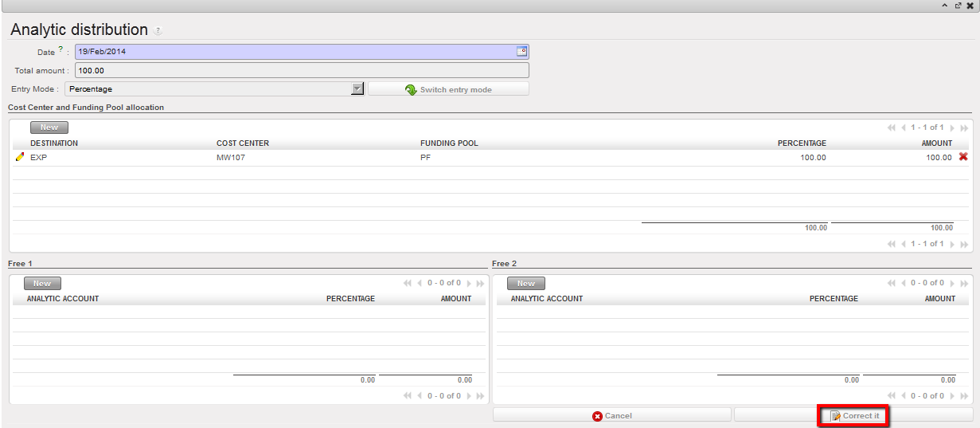
Task: Sort by FUNDING POOL column header
Action: (449, 143)
